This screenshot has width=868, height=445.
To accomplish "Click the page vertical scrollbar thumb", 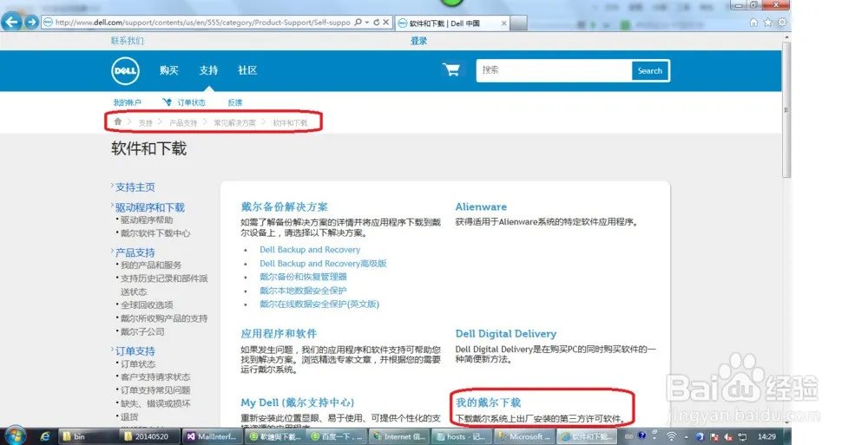I will (786, 109).
